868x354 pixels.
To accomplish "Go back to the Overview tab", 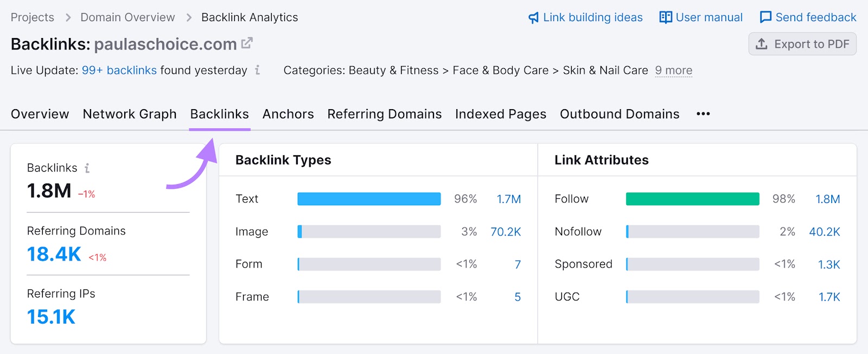I will point(40,114).
